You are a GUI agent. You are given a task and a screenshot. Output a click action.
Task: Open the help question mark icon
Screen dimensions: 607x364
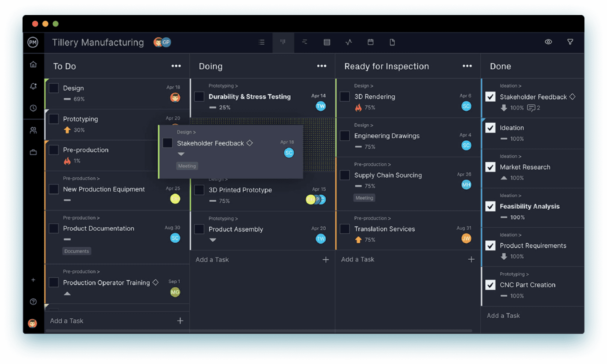click(33, 302)
